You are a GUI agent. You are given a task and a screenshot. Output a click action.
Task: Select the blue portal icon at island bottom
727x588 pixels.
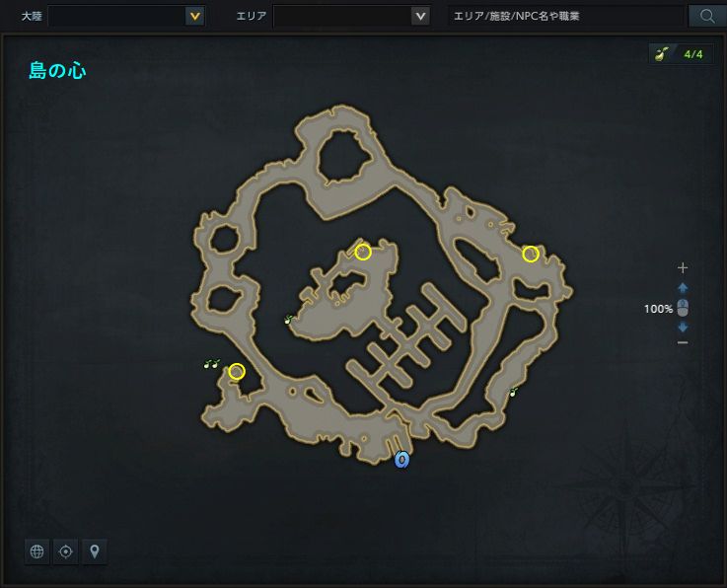(x=402, y=460)
